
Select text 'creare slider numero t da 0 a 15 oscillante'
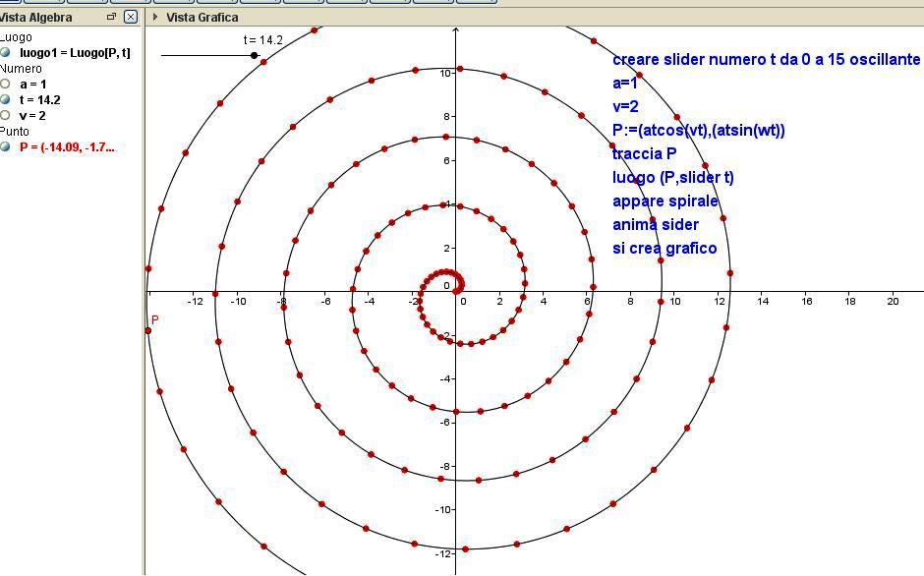click(766, 60)
